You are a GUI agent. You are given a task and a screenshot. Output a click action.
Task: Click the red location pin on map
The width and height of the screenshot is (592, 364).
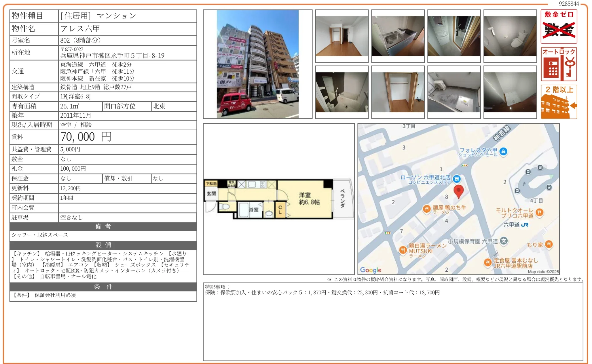coord(458,191)
